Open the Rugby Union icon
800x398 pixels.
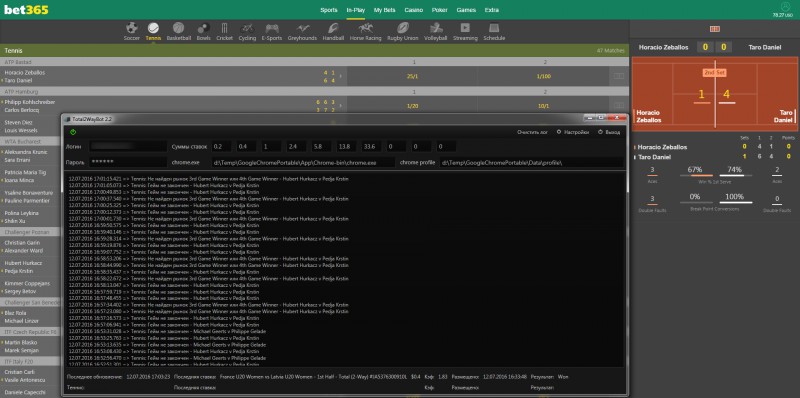tap(403, 28)
